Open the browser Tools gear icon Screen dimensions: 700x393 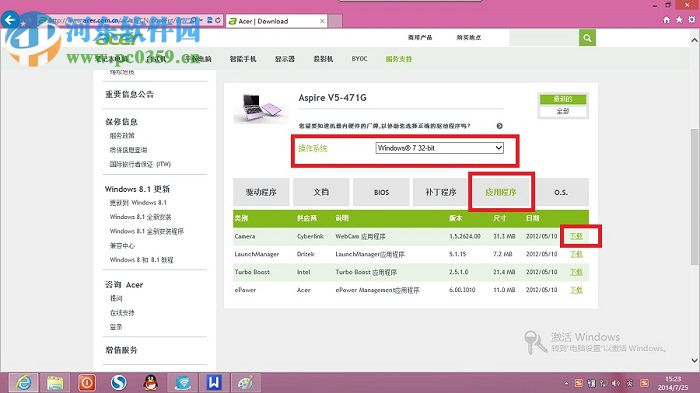coord(692,20)
